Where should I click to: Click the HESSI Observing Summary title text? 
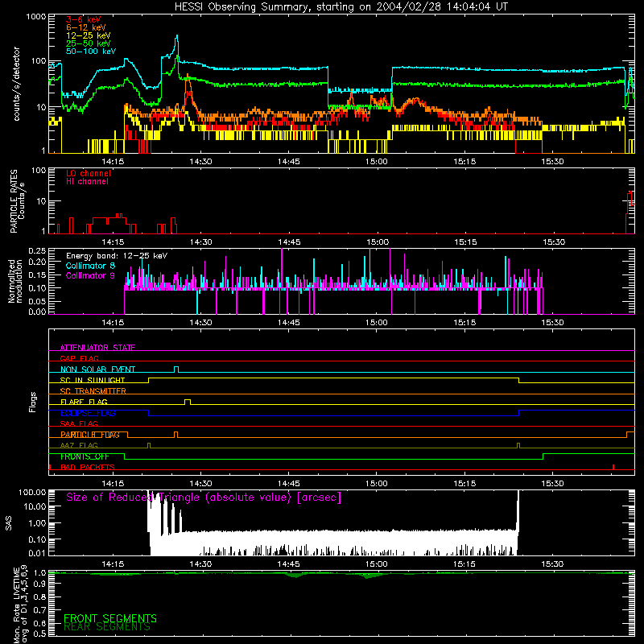[x=341, y=7]
